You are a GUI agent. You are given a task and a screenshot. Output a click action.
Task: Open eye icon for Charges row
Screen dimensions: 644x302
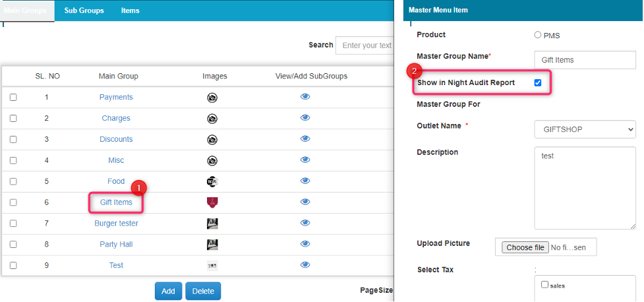[305, 118]
